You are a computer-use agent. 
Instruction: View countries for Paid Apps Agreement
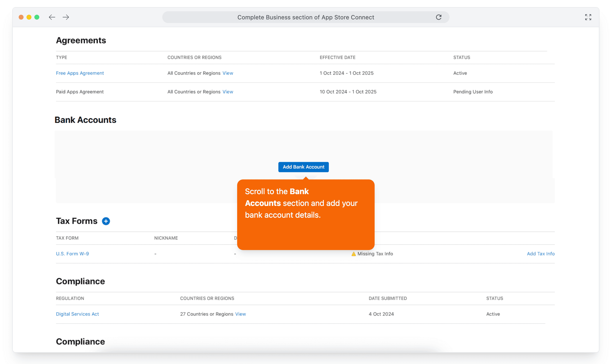(x=228, y=92)
